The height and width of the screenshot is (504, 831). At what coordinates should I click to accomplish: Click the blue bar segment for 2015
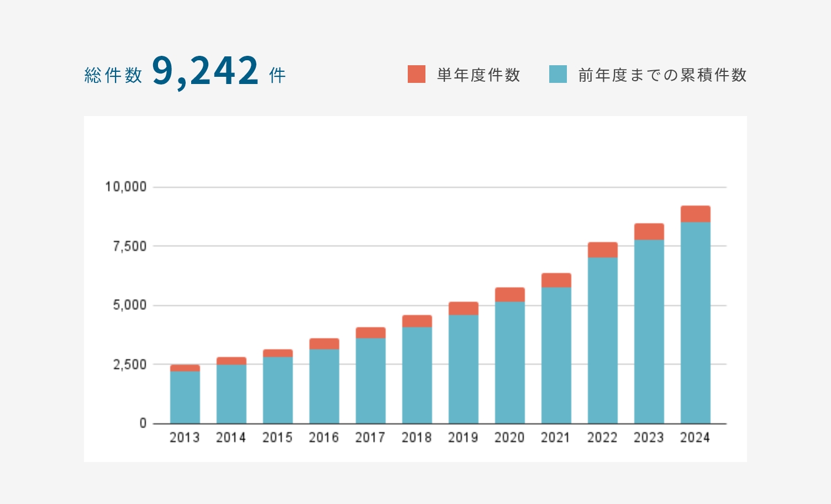click(x=278, y=390)
